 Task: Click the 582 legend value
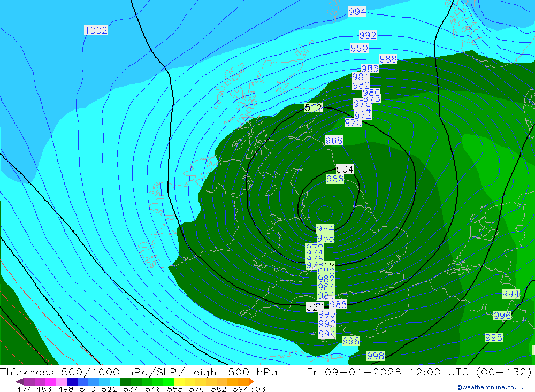click(x=219, y=389)
